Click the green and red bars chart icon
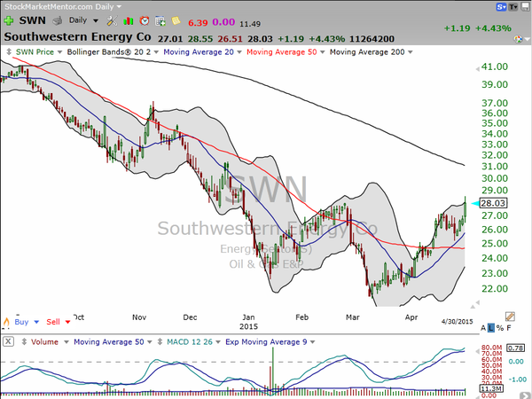This screenshot has width=532, height=399. tap(129, 21)
